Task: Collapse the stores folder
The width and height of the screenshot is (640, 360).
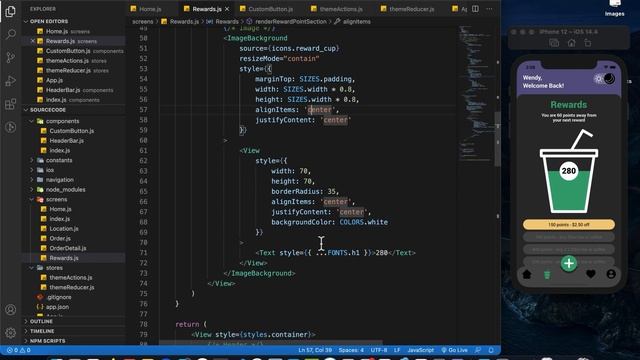Action: click(31, 268)
